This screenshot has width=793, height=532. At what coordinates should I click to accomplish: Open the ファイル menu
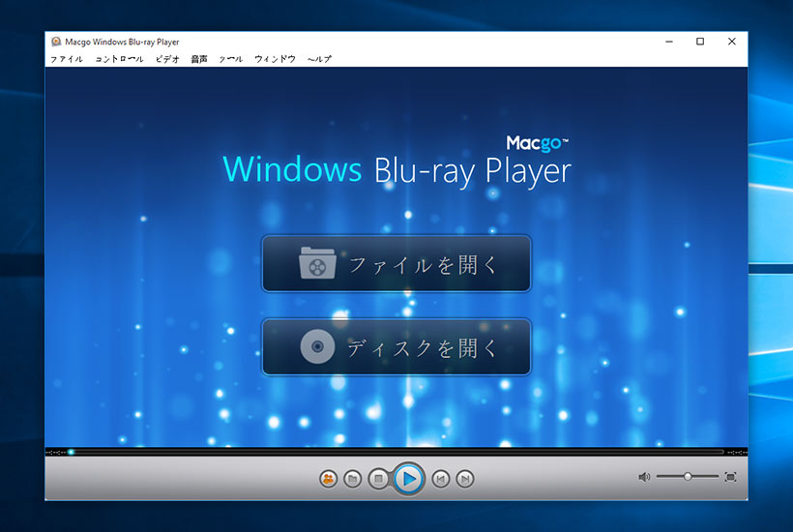tap(67, 59)
